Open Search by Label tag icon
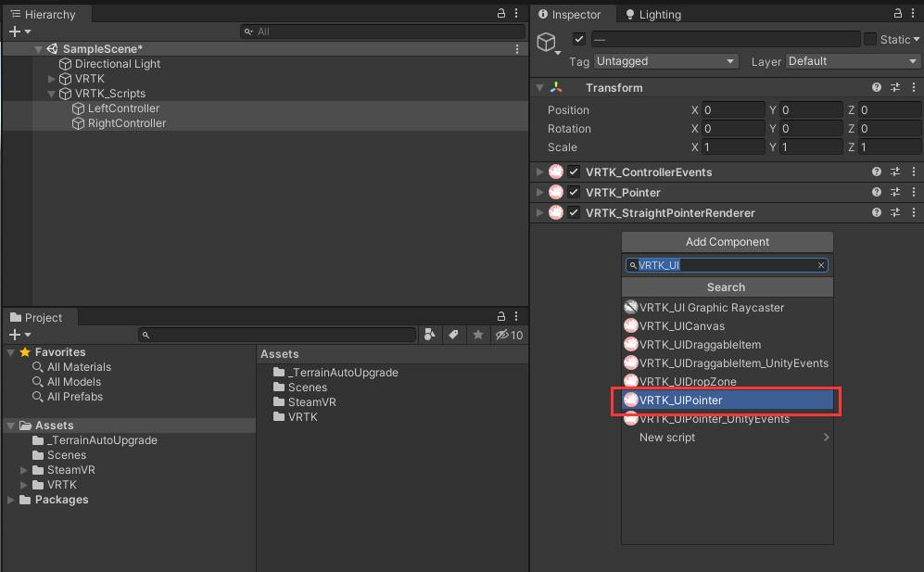Screen dimensions: 924x572 point(453,335)
